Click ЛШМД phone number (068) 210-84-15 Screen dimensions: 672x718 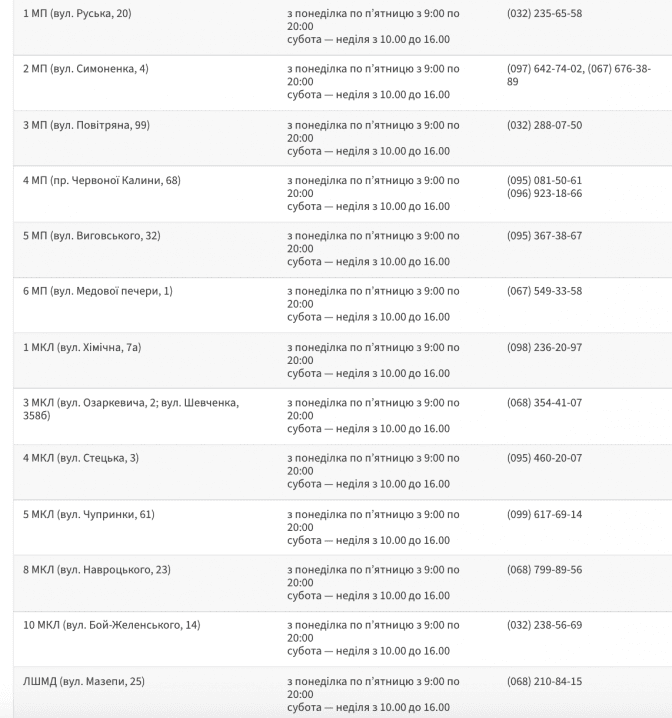click(544, 681)
